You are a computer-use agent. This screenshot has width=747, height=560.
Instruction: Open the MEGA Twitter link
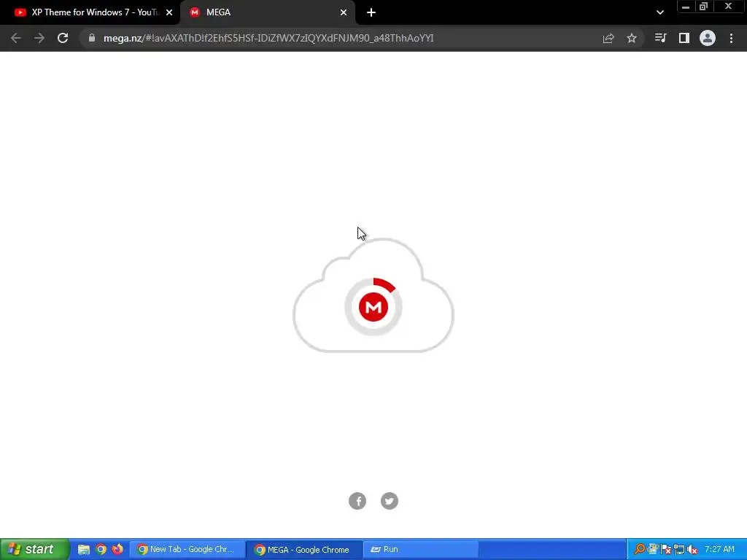pyautogui.click(x=390, y=501)
